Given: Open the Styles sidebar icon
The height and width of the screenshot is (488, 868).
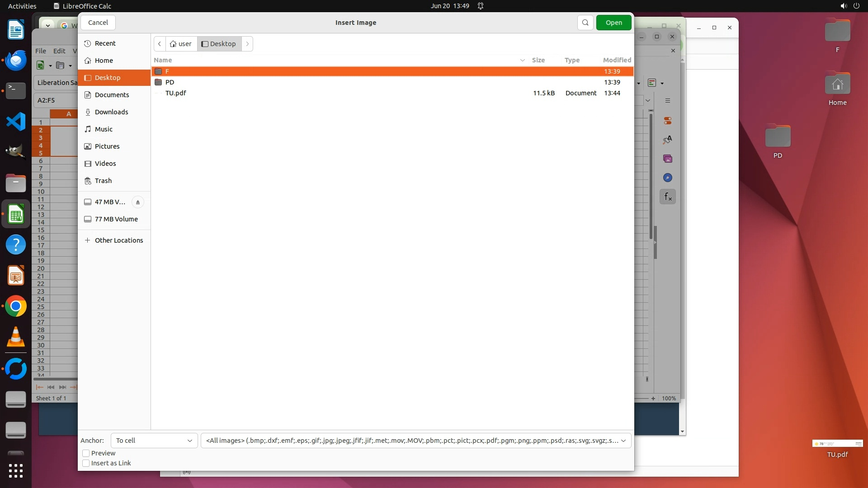Looking at the screenshot, I should point(668,140).
